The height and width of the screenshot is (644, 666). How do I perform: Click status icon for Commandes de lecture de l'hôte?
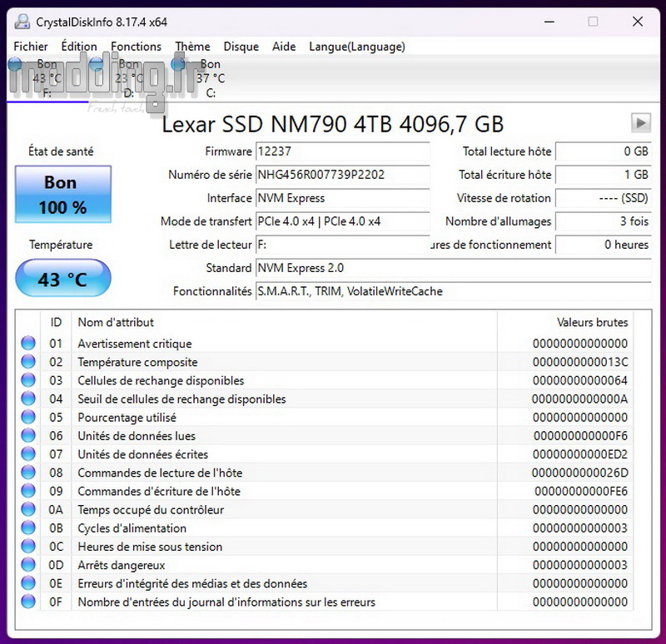[28, 473]
